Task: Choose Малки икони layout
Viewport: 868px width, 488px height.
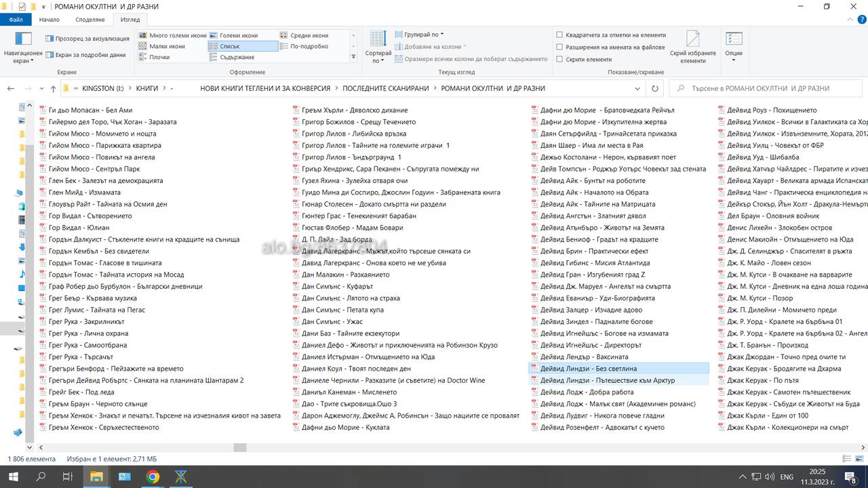Action: [x=161, y=46]
